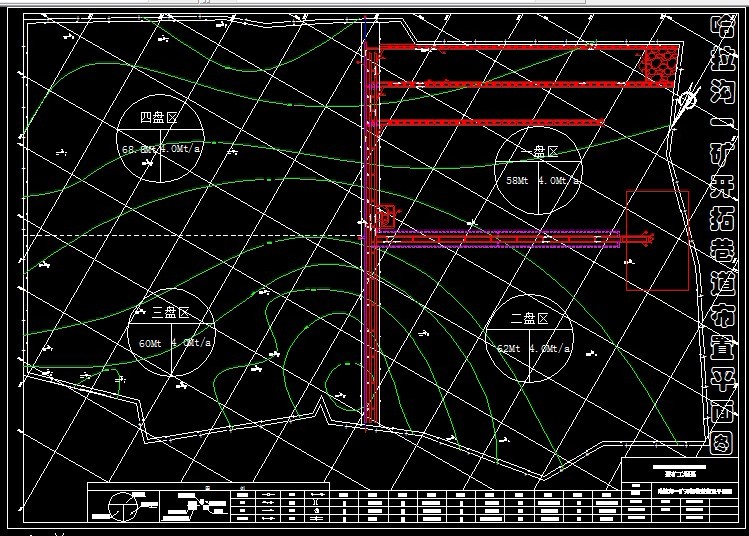Click 4.0Mt/a in the 二盘区 circle
Screen dimensions: 749x536
coord(550,348)
